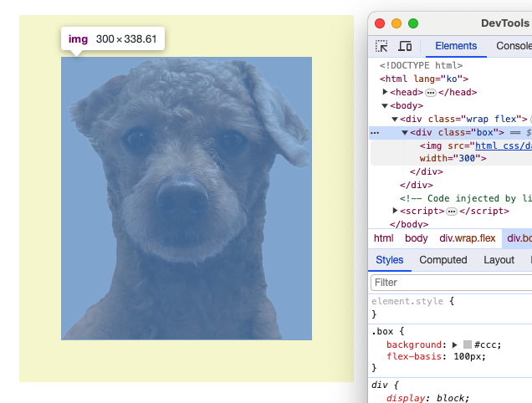Collapse the div class box node
The image size is (532, 403).
[x=405, y=132]
